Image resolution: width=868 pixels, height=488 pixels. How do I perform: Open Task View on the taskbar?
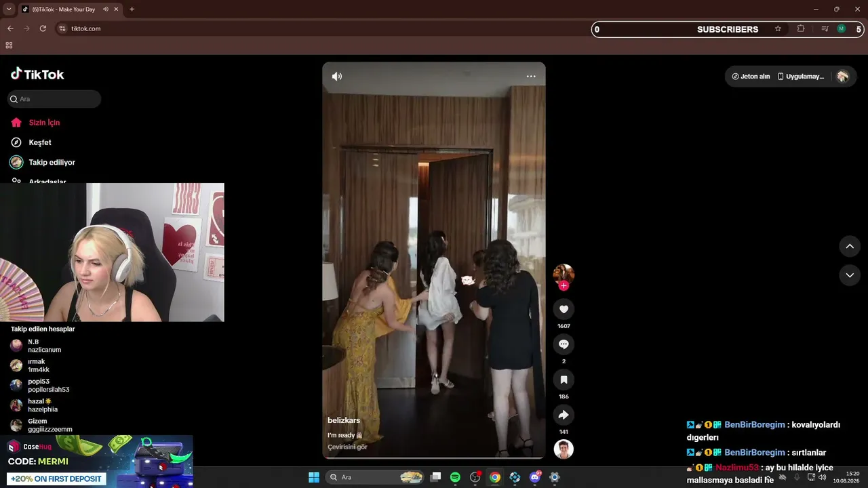pyautogui.click(x=435, y=477)
